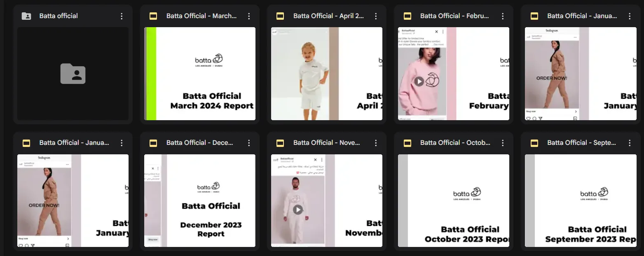Select the 'Batta Official - Octob...' title
This screenshot has width=644, height=256.
pyautogui.click(x=455, y=143)
